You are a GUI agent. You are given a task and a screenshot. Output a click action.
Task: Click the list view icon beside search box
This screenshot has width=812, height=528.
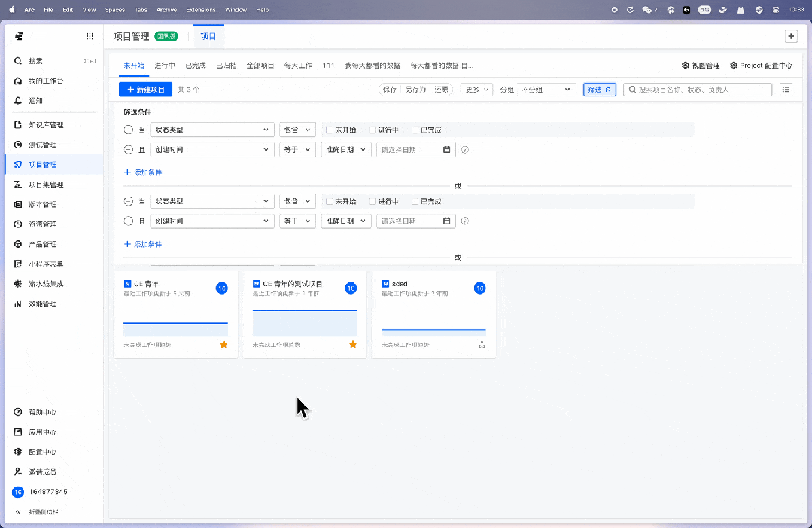tap(786, 90)
